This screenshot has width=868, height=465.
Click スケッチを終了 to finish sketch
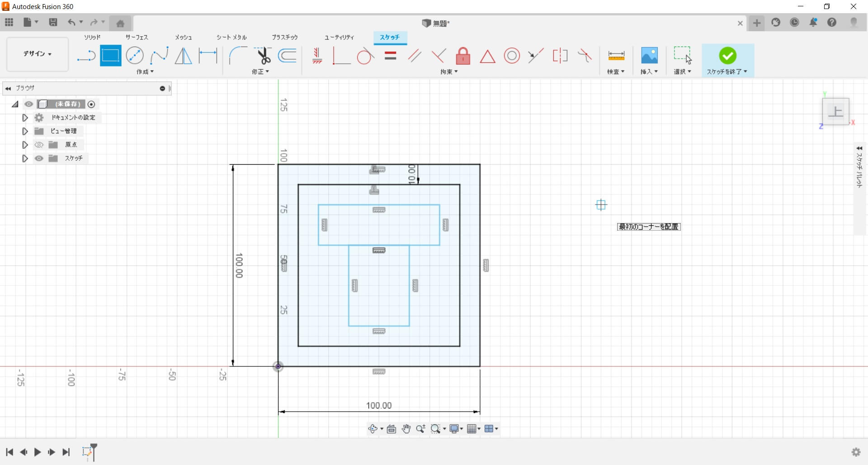[x=727, y=60]
